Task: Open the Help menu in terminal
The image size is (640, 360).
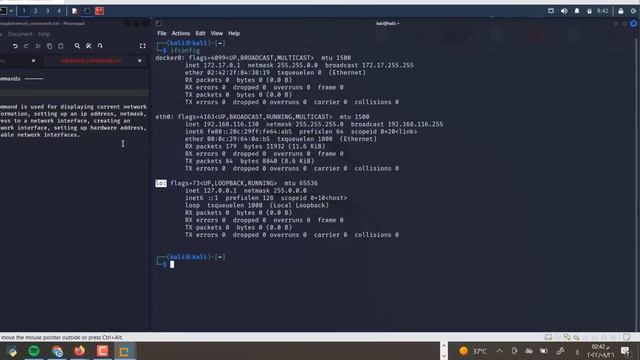Action: (x=234, y=33)
